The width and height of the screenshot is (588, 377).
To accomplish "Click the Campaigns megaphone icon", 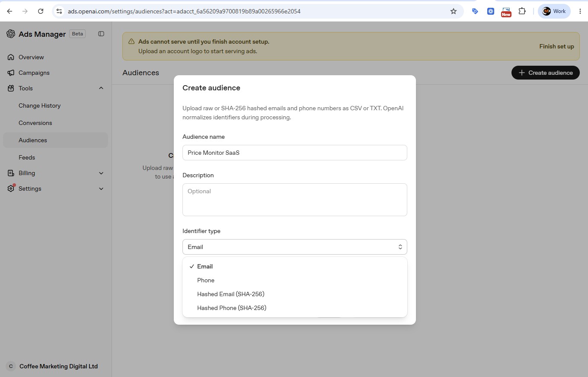I will point(11,73).
